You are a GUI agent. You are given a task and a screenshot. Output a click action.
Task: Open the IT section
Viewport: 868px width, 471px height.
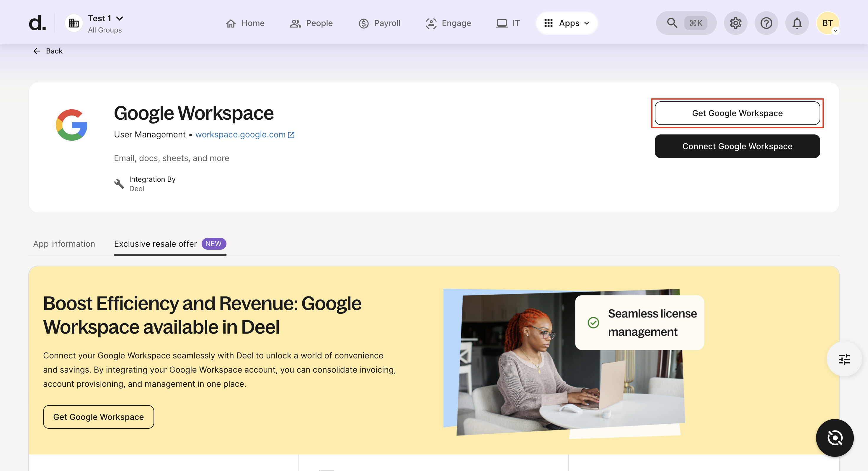click(508, 23)
